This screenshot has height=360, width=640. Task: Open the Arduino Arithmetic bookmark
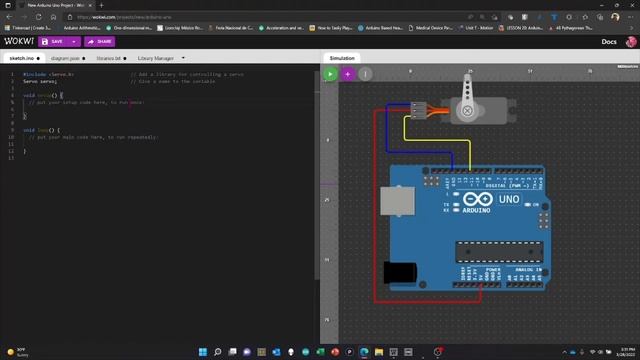[x=79, y=28]
